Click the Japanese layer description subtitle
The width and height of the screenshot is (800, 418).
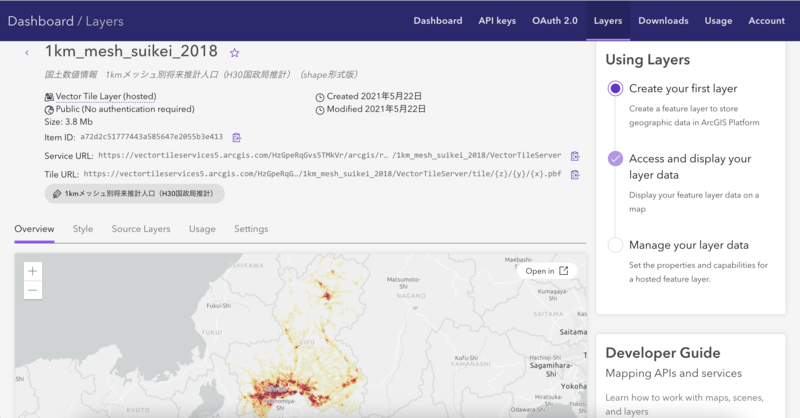pyautogui.click(x=201, y=75)
